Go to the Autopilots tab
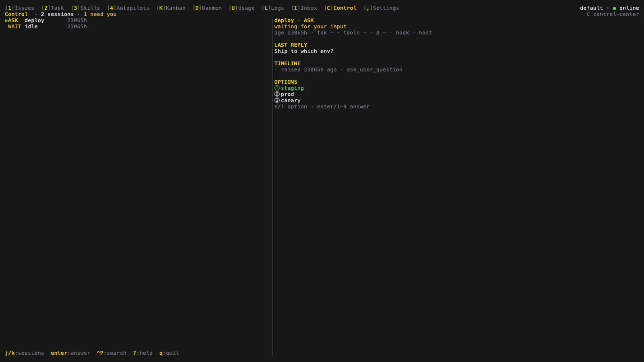The height and width of the screenshot is (362, 644). pyautogui.click(x=128, y=8)
